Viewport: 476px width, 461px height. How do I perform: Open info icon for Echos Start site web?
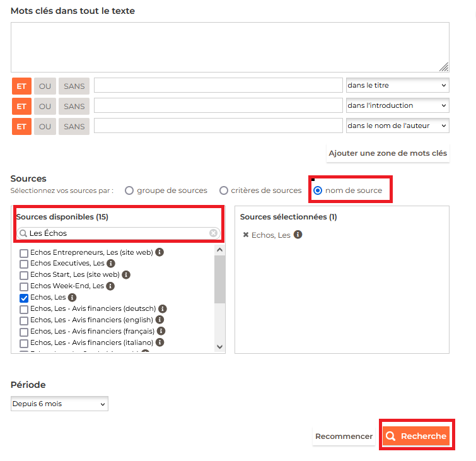[126, 275]
